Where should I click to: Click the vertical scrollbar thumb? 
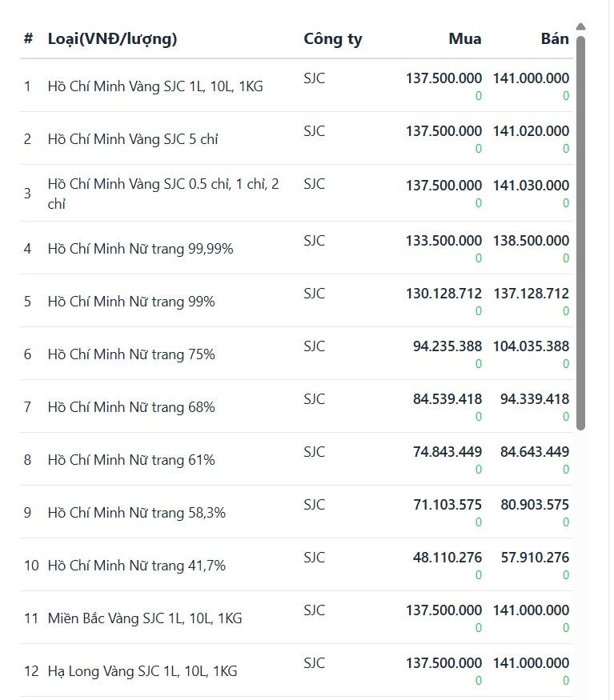click(580, 233)
